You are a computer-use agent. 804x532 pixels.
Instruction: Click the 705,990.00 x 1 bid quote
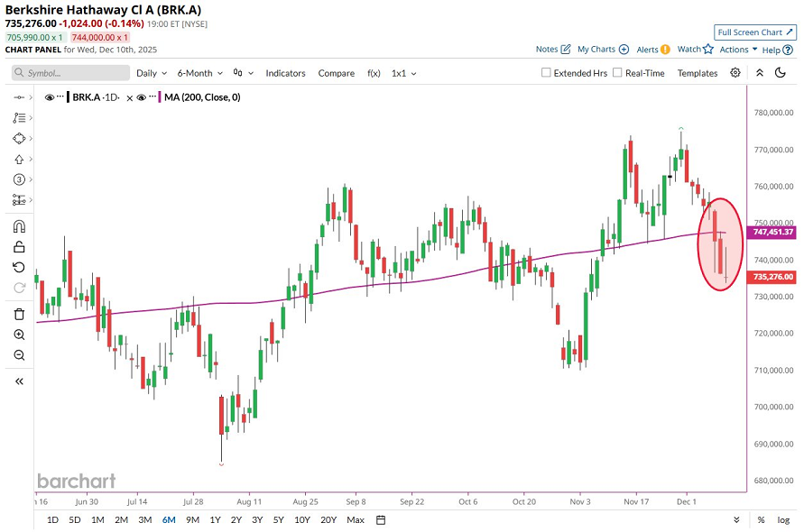[x=35, y=37]
